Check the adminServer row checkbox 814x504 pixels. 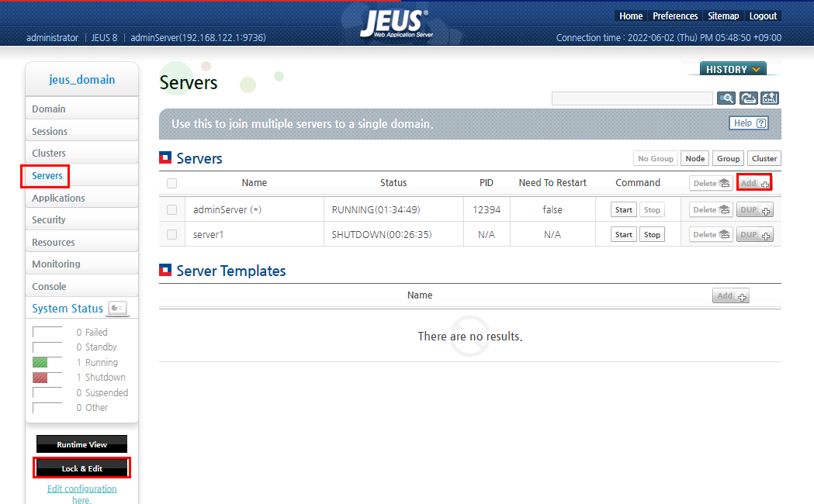tap(171, 209)
